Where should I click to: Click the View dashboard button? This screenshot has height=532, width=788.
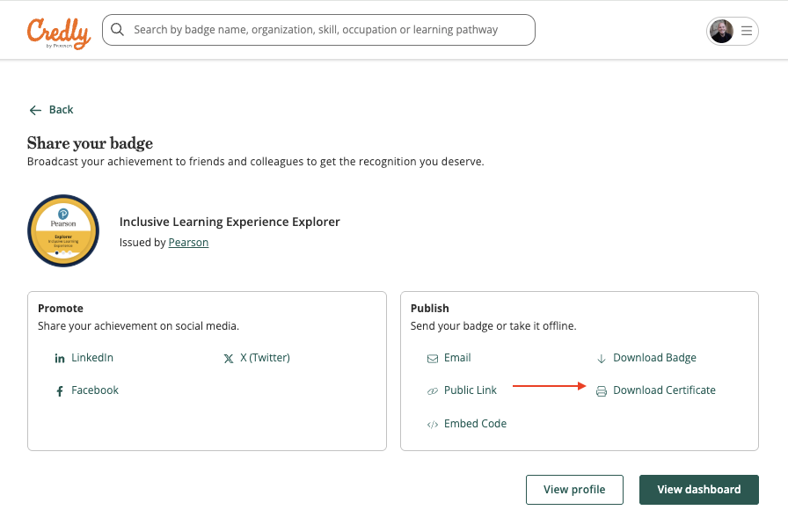tap(699, 490)
